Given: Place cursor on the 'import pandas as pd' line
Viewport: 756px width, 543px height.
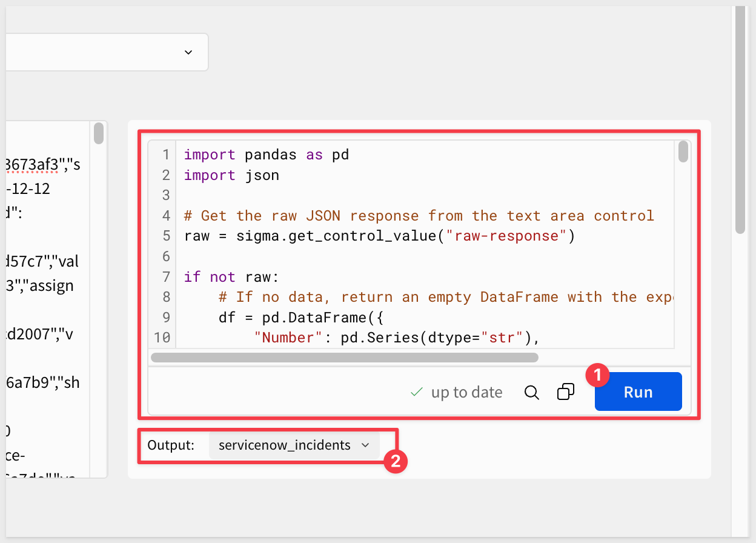Looking at the screenshot, I should coord(267,155).
